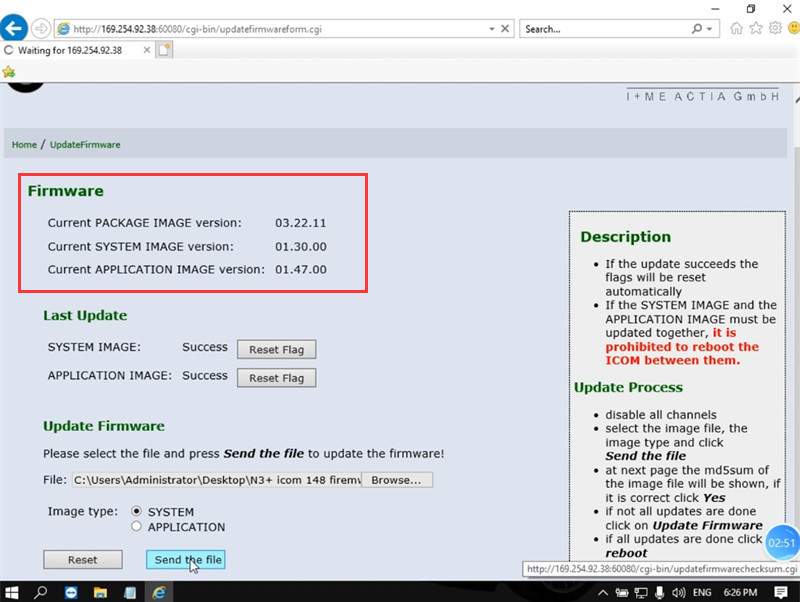
Task: Select the SYSTEM image type radio
Action: coord(136,511)
